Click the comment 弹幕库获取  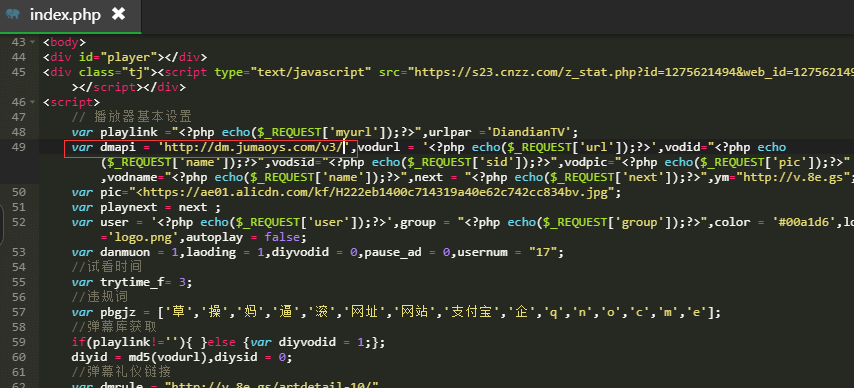click(x=114, y=327)
